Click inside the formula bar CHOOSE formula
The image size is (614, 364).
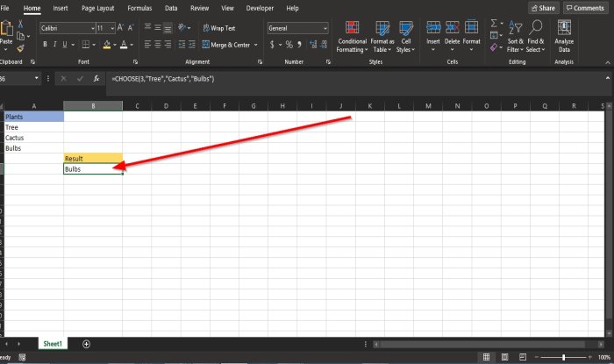pyautogui.click(x=163, y=79)
